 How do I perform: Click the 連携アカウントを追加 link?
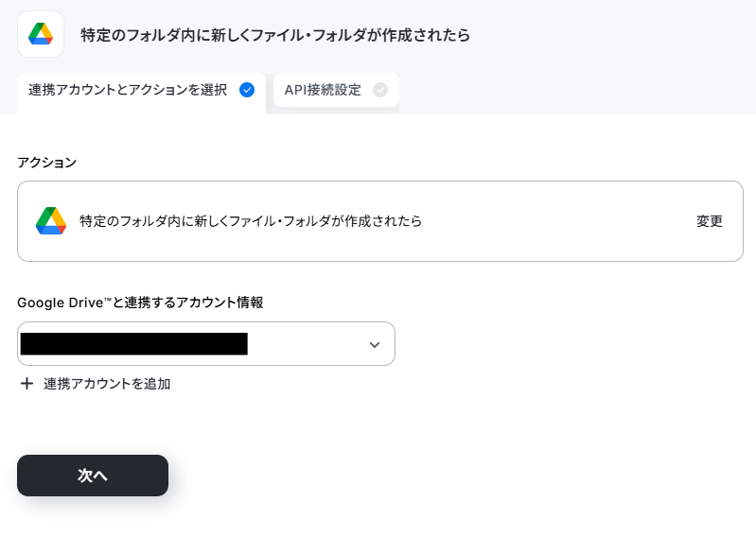107,384
